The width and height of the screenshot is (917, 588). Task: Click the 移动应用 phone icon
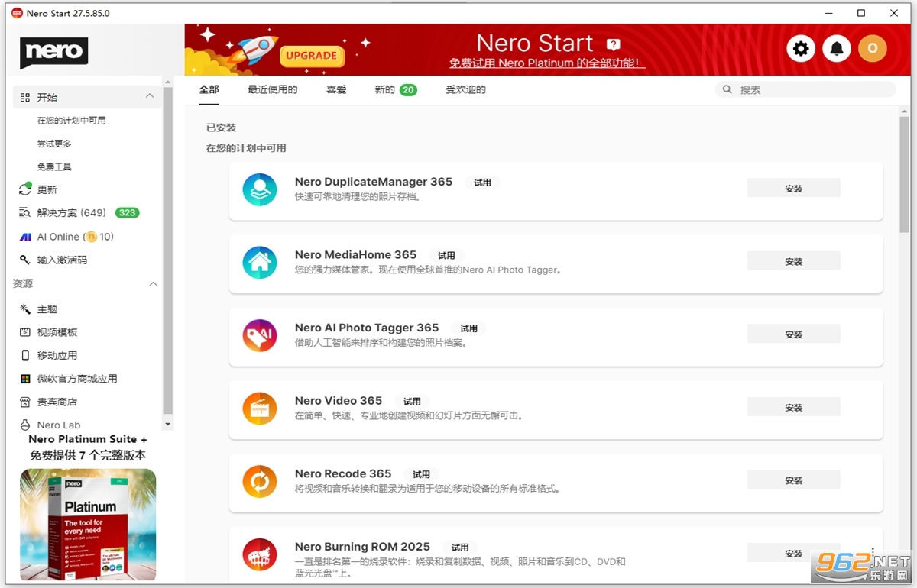[25, 355]
